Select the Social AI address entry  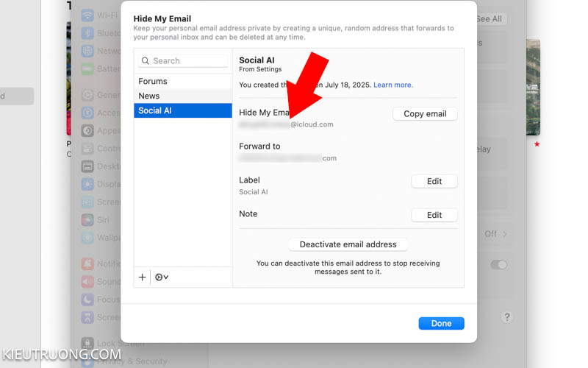click(x=183, y=110)
